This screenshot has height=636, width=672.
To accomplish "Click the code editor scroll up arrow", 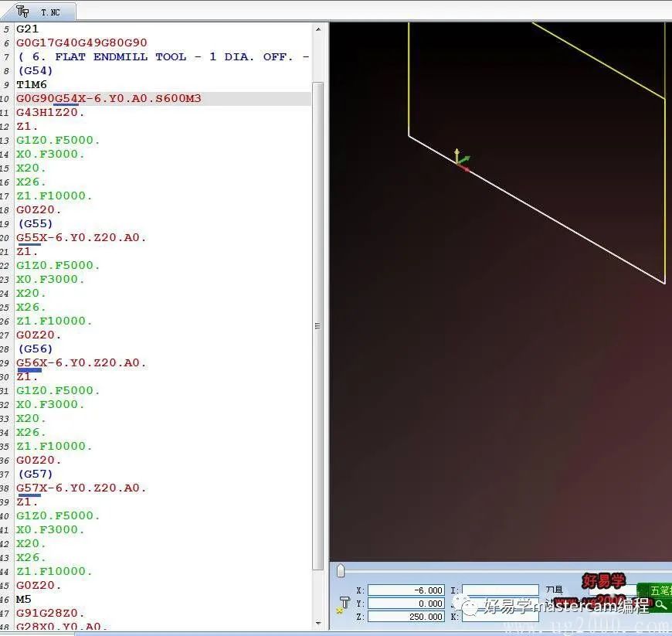I will [x=318, y=29].
